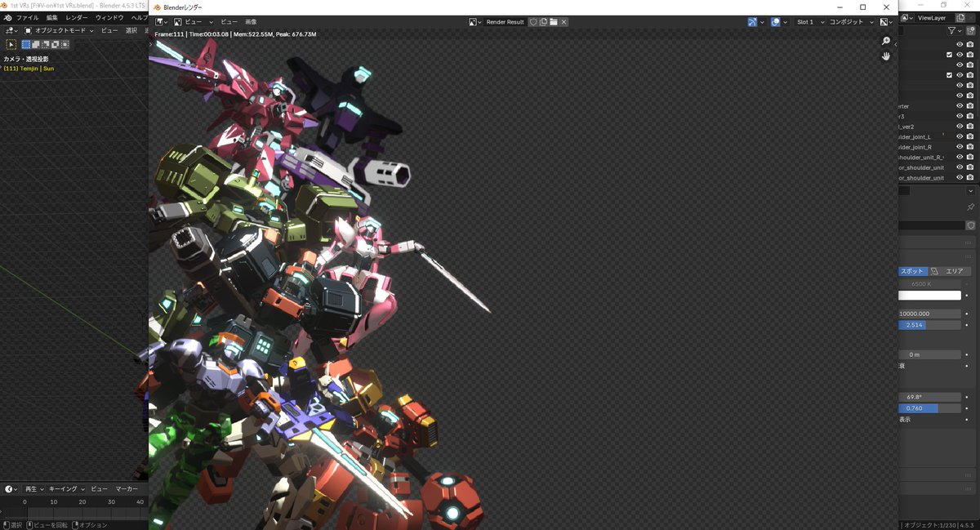Screen dimensions: 980x530
Task: Click Blender logo icon in main menu bar
Action: (7, 17)
